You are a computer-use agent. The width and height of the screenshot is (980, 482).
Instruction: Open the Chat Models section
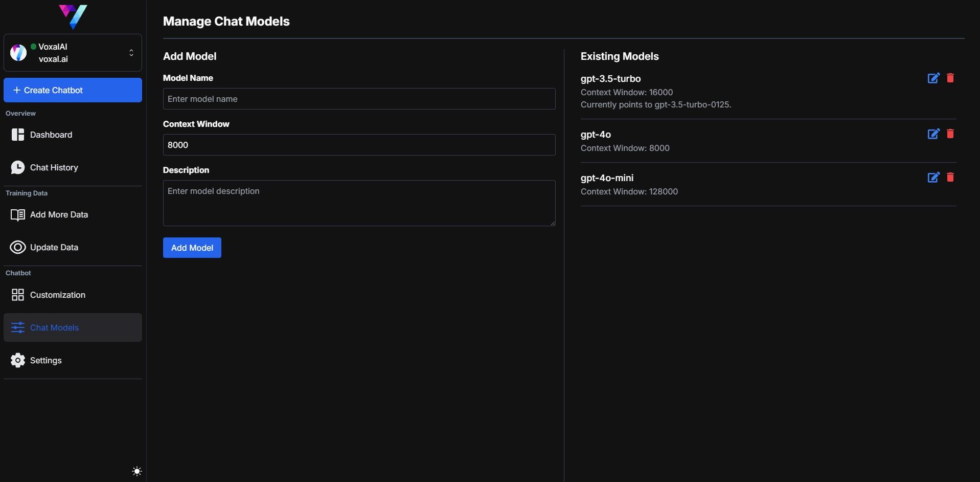click(x=54, y=327)
